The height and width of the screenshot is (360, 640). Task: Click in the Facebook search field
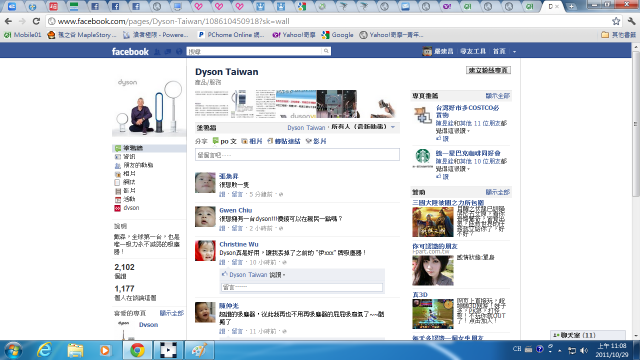pyautogui.click(x=255, y=51)
